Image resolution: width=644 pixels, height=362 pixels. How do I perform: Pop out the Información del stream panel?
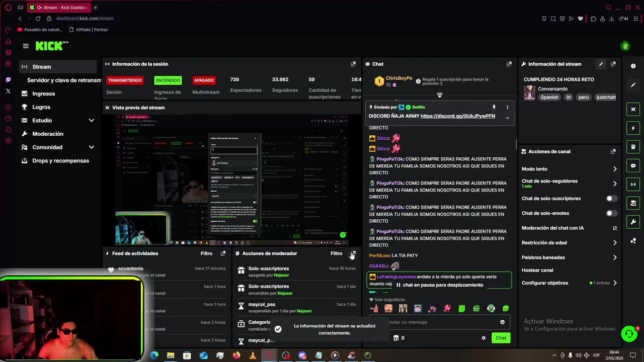613,64
